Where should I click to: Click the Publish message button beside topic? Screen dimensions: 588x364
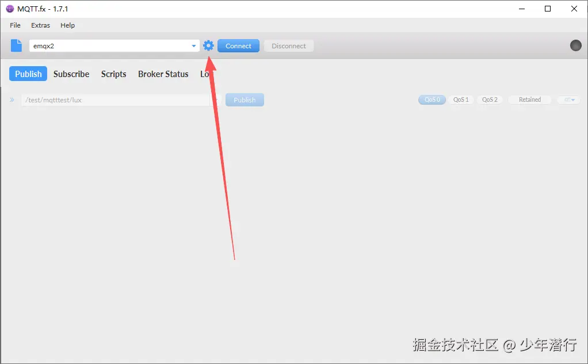245,100
